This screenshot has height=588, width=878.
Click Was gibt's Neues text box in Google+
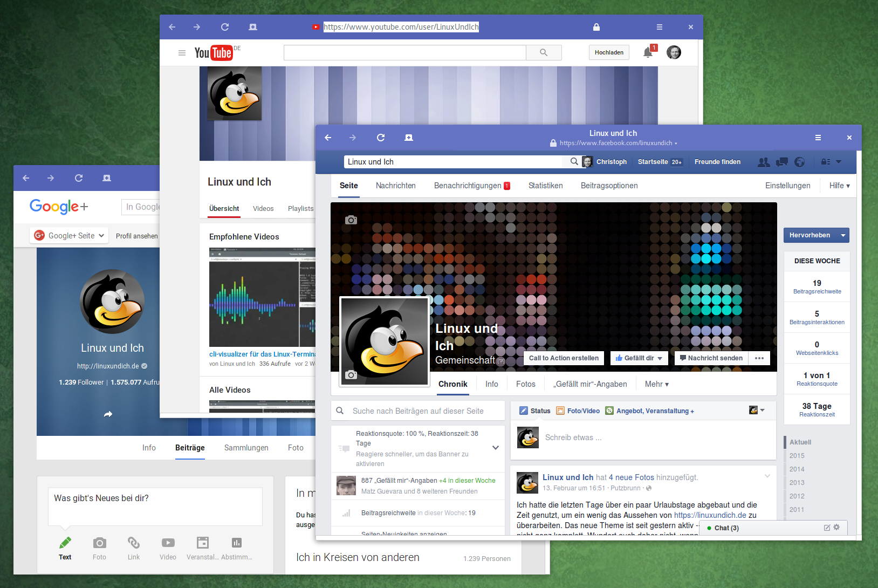(155, 507)
